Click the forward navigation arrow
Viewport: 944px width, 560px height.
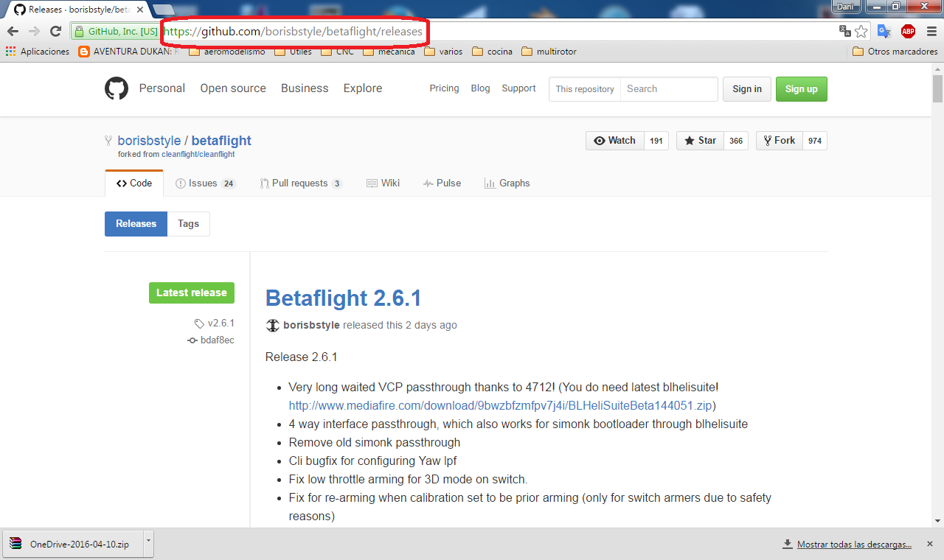[34, 31]
